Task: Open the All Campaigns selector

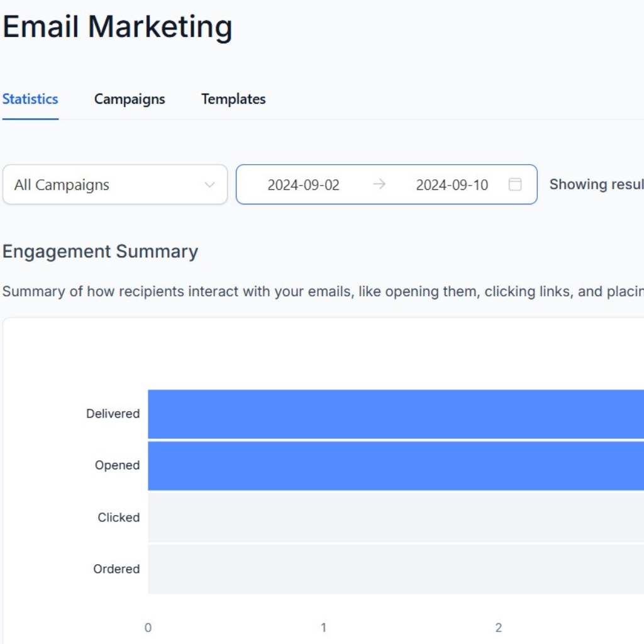Action: [115, 184]
